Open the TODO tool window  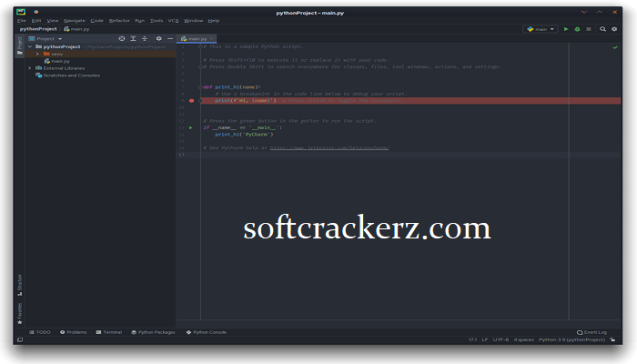pyautogui.click(x=40, y=332)
